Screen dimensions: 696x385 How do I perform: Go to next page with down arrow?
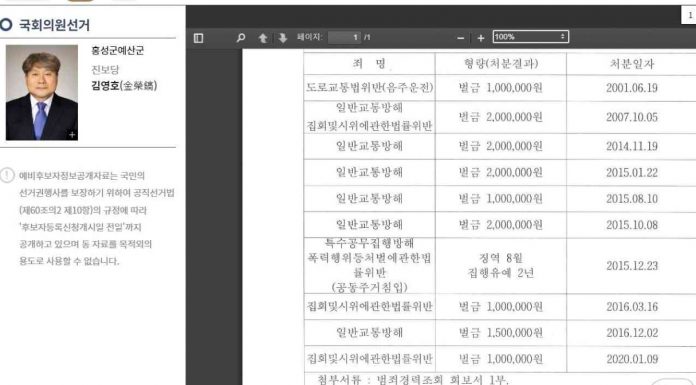point(283,38)
